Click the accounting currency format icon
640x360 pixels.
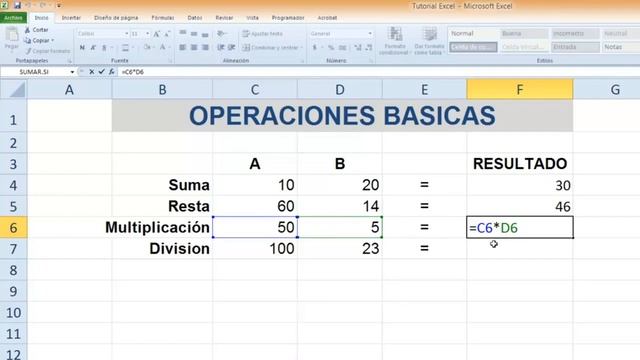click(x=315, y=48)
